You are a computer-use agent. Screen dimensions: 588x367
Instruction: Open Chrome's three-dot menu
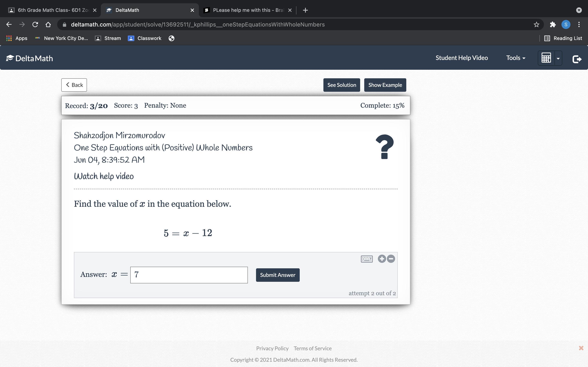[579, 24]
